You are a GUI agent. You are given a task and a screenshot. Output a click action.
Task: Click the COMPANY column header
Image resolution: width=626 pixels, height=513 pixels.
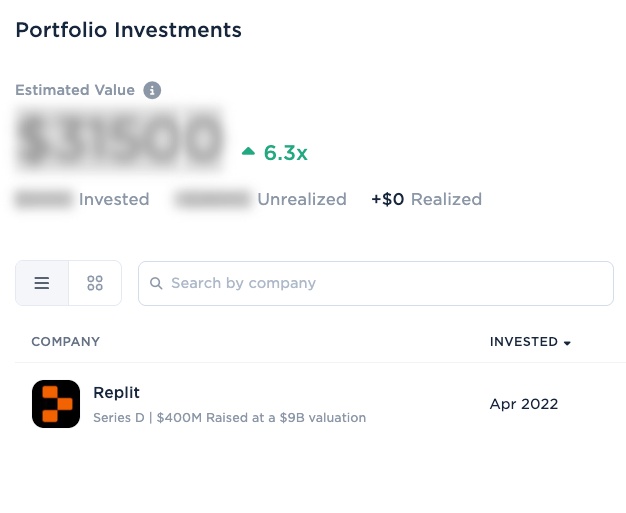coord(65,342)
